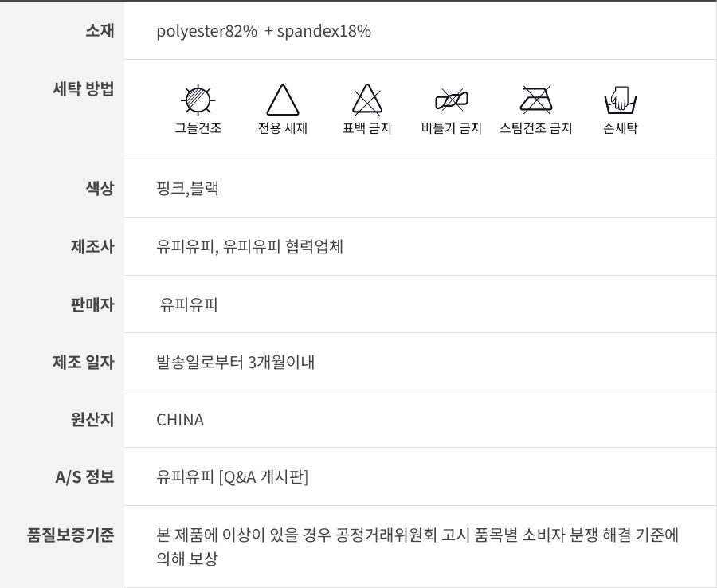Click the triangle detergent-only icon
717x588 pixels.
point(282,101)
